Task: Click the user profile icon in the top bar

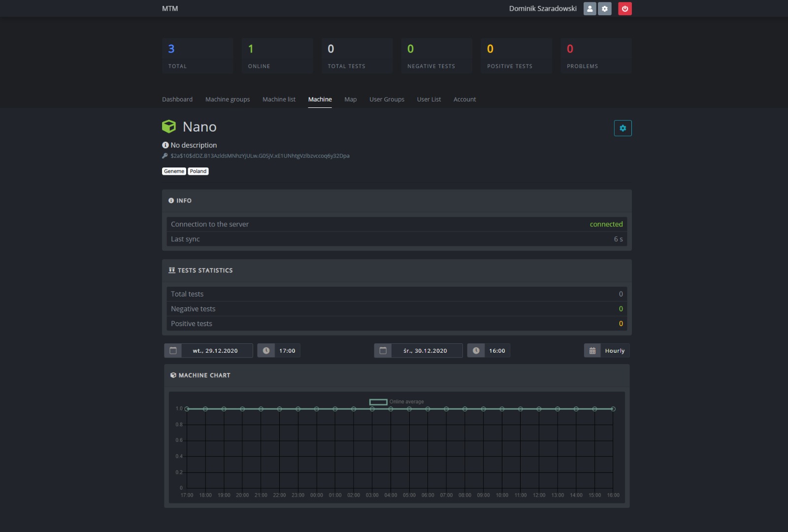Action: (x=590, y=8)
